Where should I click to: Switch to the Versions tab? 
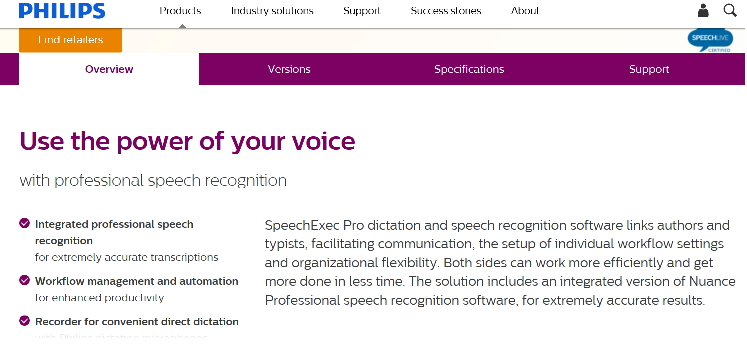(x=289, y=69)
